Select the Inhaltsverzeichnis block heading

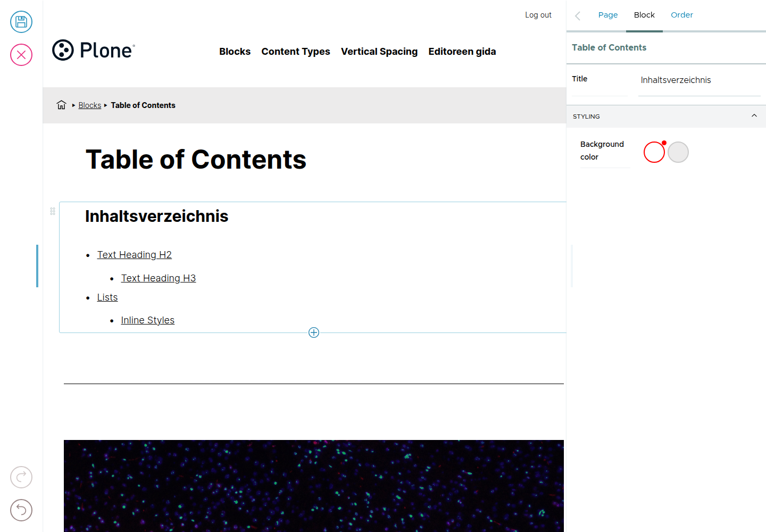click(157, 216)
